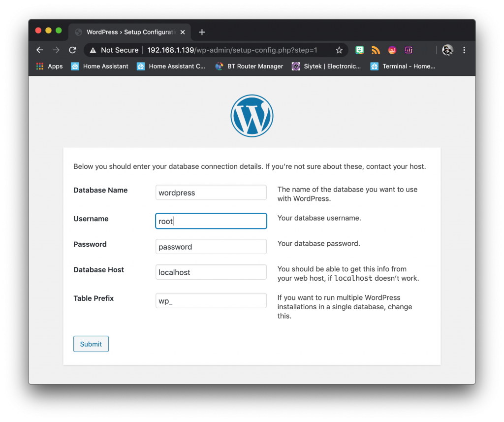Click the Database Host label

tap(98, 269)
